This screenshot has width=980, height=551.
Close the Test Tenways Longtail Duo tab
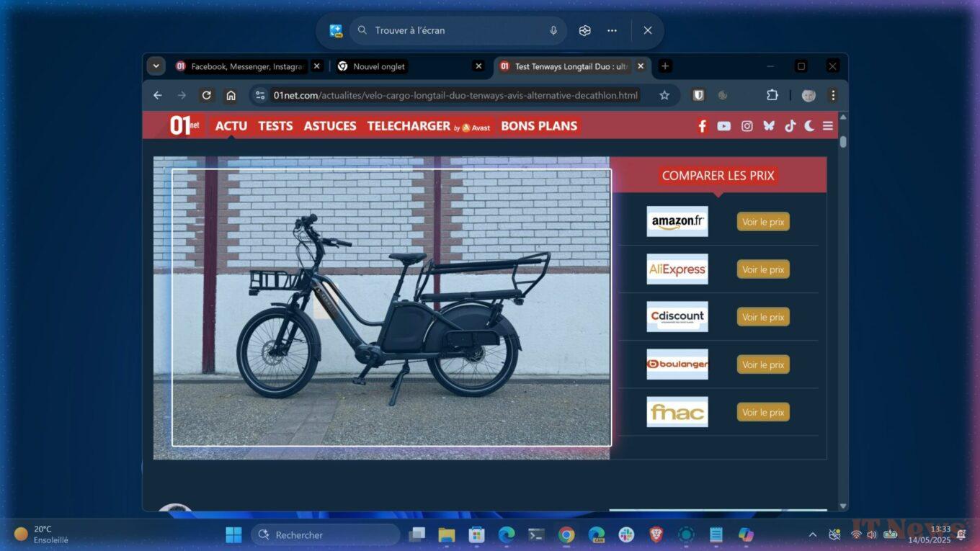641,66
